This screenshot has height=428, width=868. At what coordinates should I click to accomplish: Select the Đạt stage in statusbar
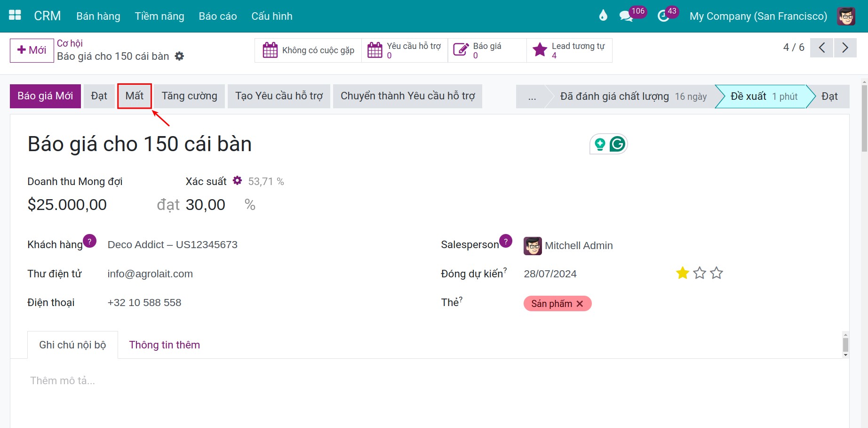click(829, 97)
